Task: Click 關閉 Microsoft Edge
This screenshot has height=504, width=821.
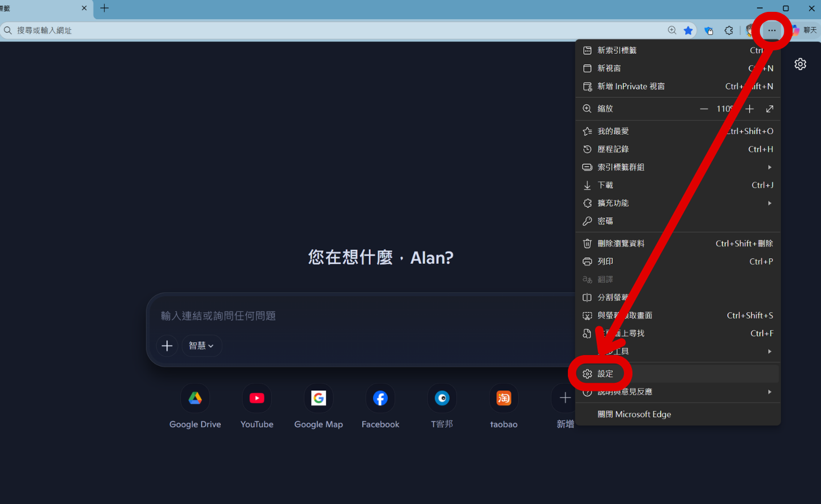Action: tap(634, 414)
